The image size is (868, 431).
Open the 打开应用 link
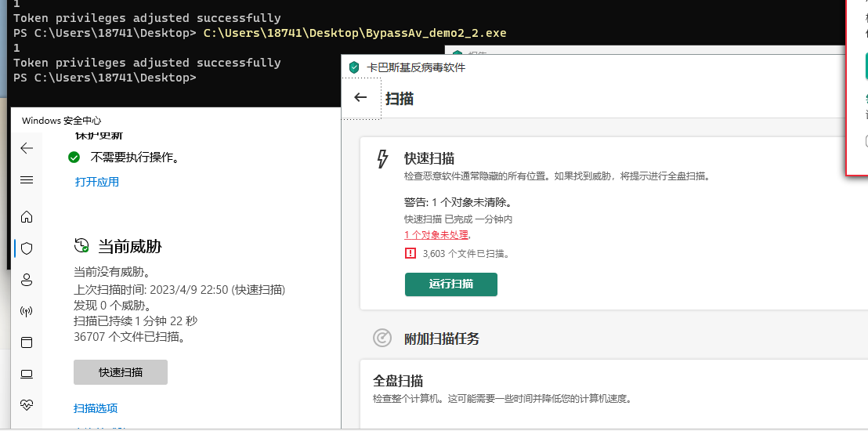point(97,182)
